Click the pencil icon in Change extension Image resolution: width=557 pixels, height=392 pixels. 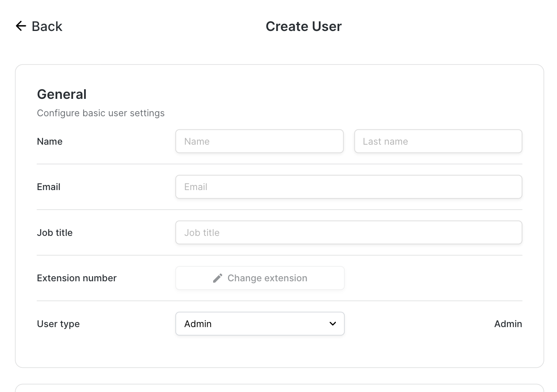pos(218,278)
